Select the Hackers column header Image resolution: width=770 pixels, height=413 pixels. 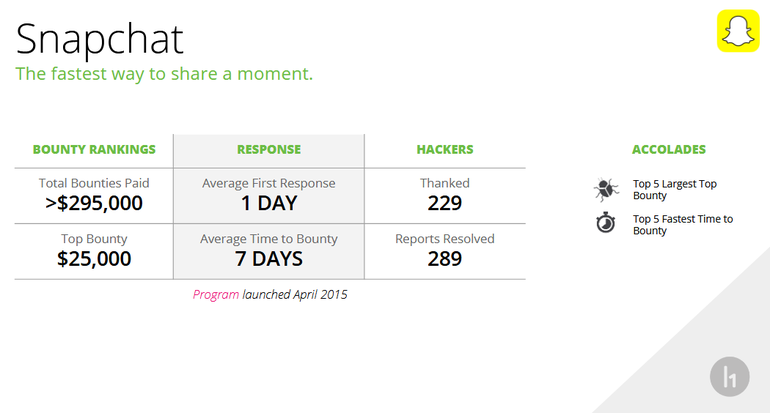point(445,149)
